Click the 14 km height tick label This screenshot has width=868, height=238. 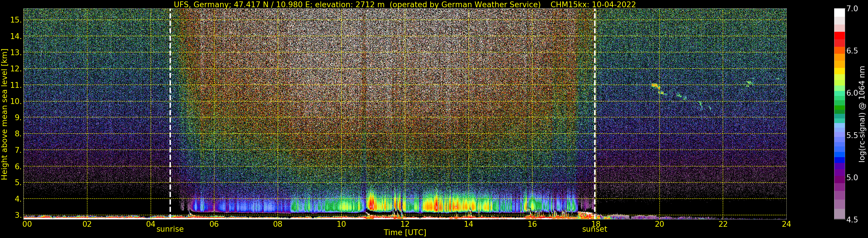16,36
